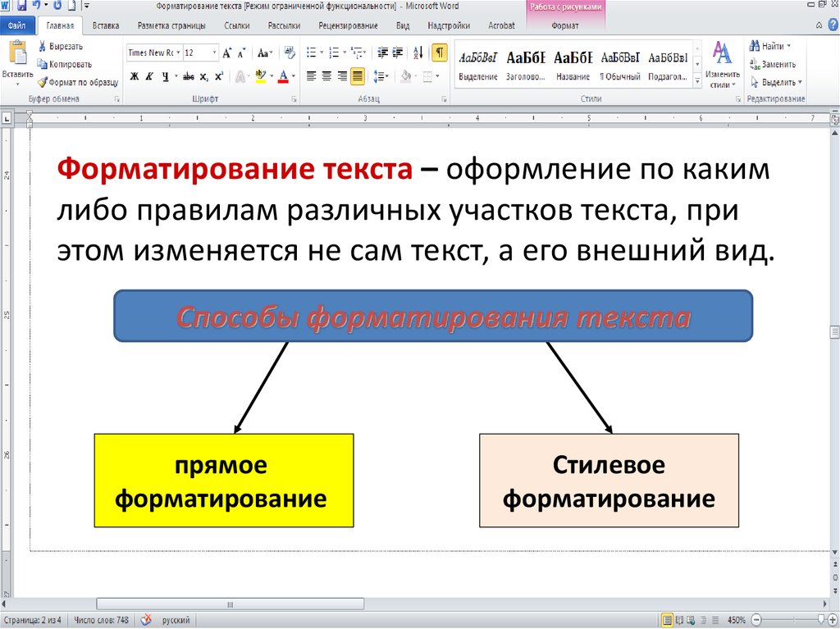The width and height of the screenshot is (840, 629).
Task: Insert bulleted list
Action: pos(311,52)
